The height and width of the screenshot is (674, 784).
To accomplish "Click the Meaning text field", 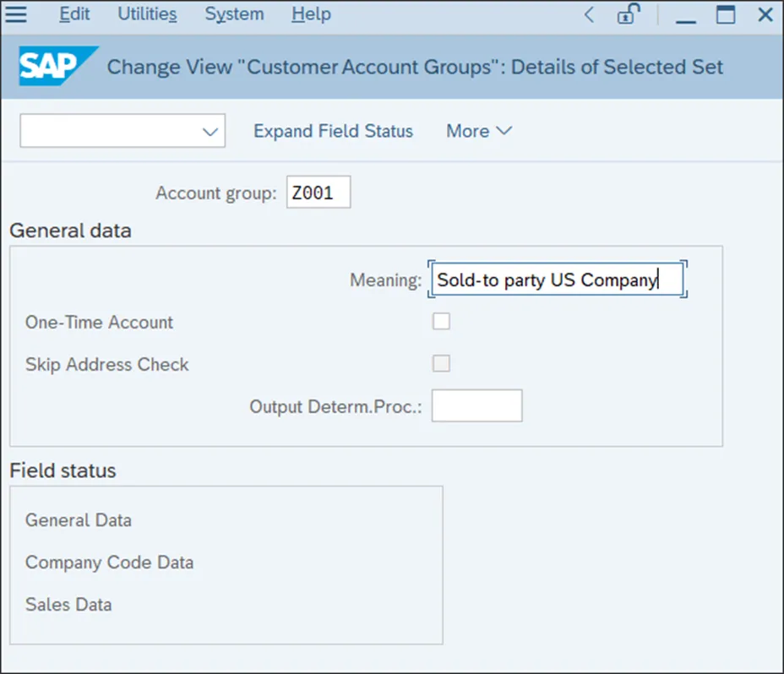I will click(x=556, y=280).
